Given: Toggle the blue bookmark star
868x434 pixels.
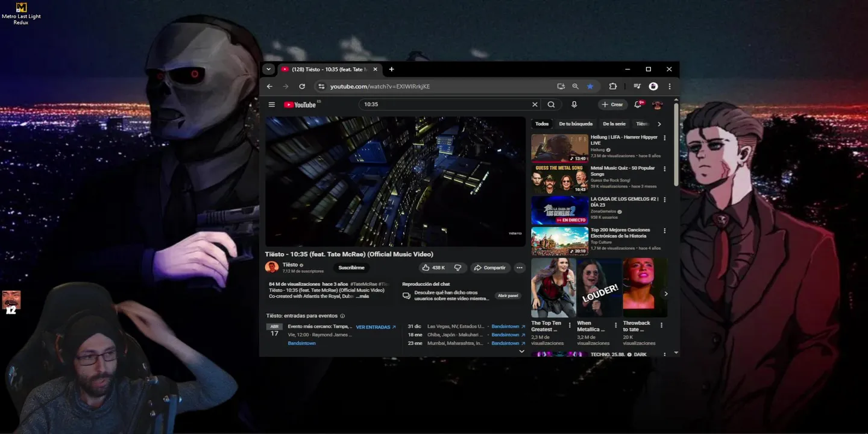Looking at the screenshot, I should pyautogui.click(x=590, y=86).
